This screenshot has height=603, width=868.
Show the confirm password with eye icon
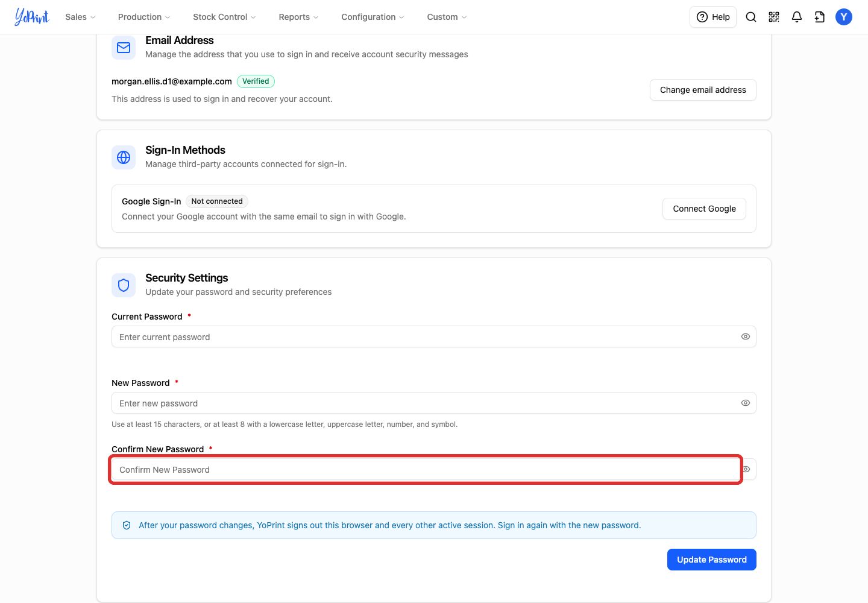(746, 469)
